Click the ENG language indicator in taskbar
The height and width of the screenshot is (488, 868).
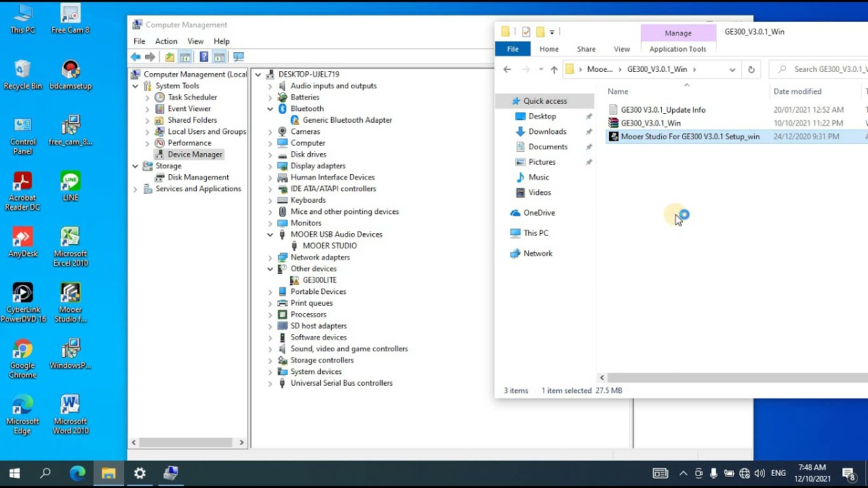point(778,473)
